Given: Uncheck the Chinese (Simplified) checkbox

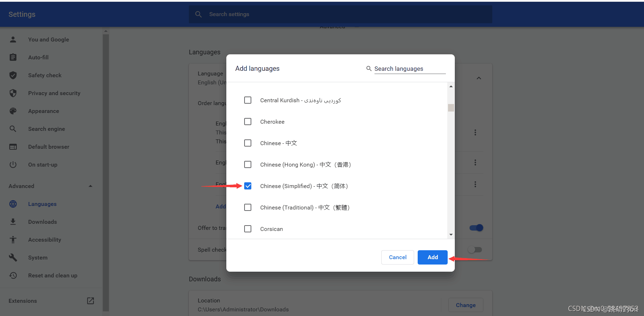Looking at the screenshot, I should [248, 186].
